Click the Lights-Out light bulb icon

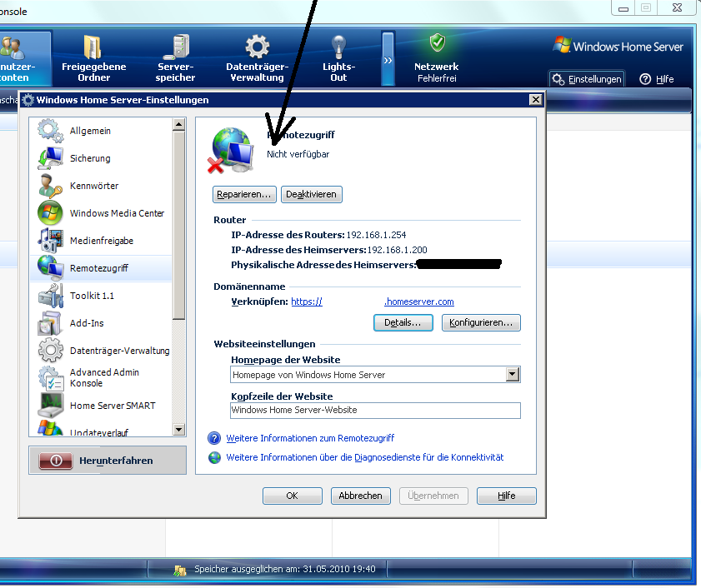click(339, 47)
